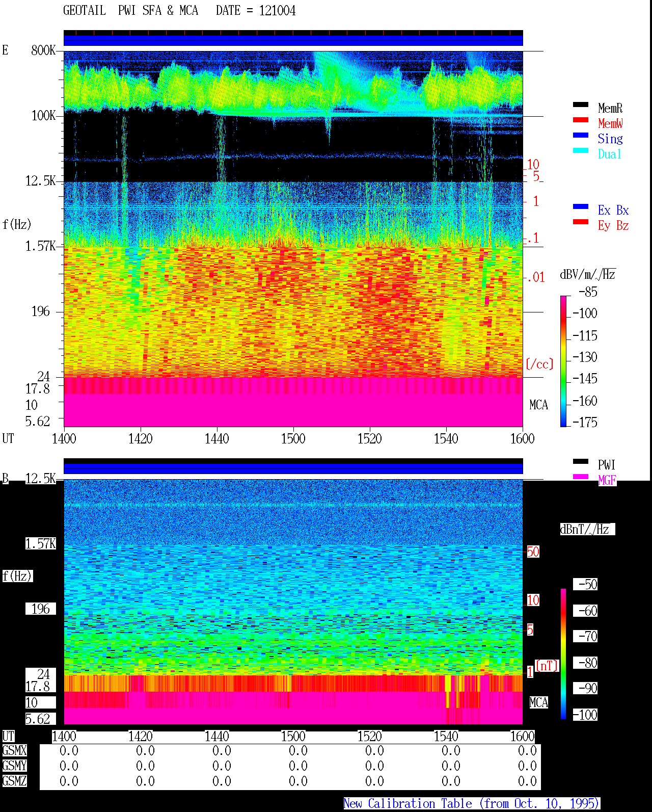Screen dimensions: 652x812
Task: Click the blue Sing legend swatch
Action: (x=581, y=135)
